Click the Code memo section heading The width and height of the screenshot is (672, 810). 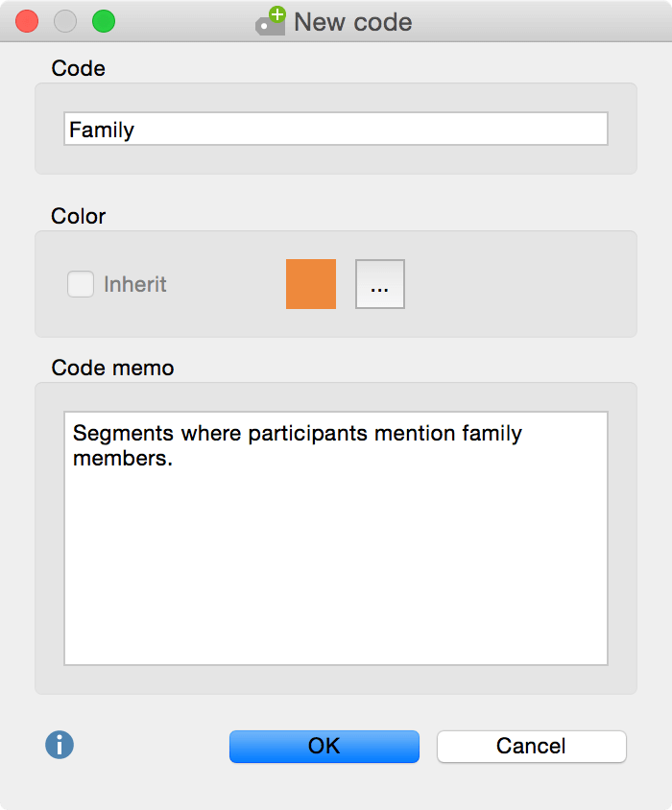tap(113, 368)
